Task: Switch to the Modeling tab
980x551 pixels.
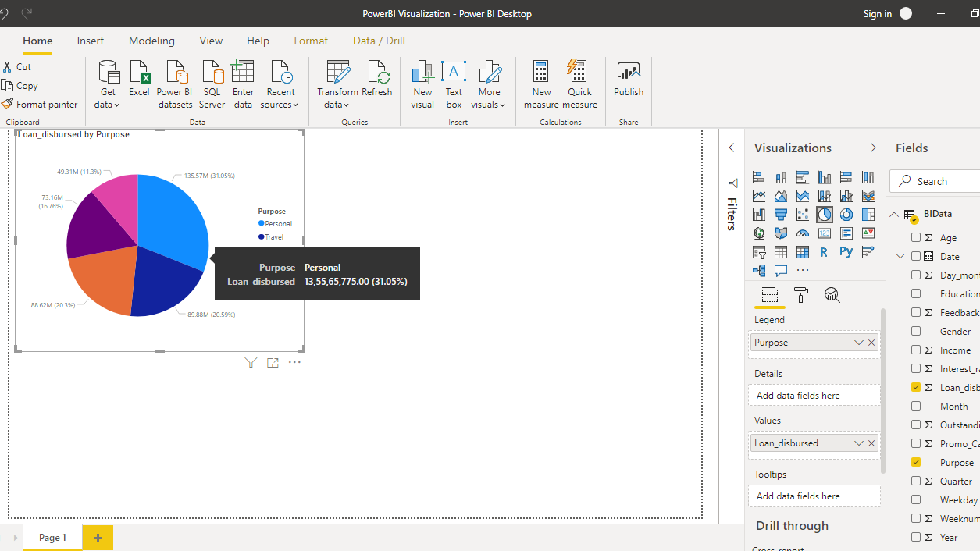Action: (x=151, y=41)
